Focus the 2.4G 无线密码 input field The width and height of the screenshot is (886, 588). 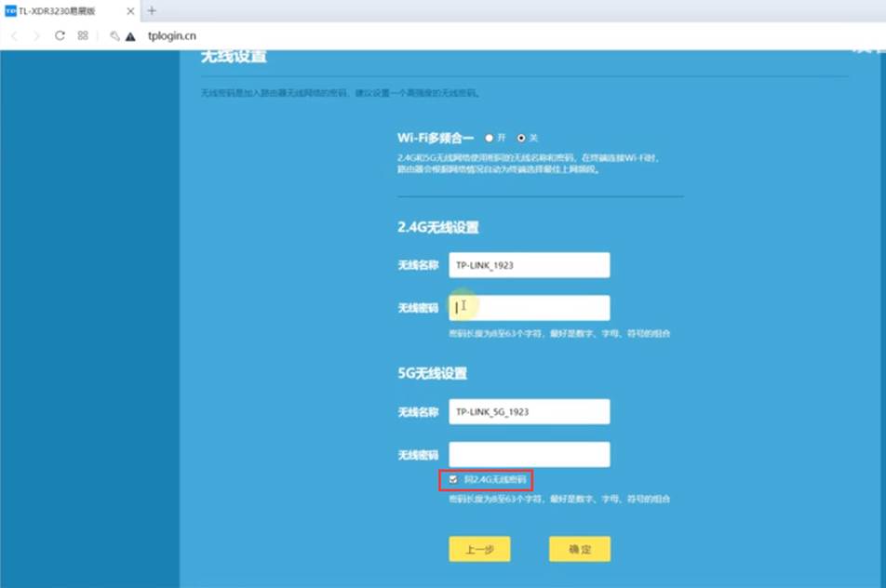pyautogui.click(x=529, y=308)
